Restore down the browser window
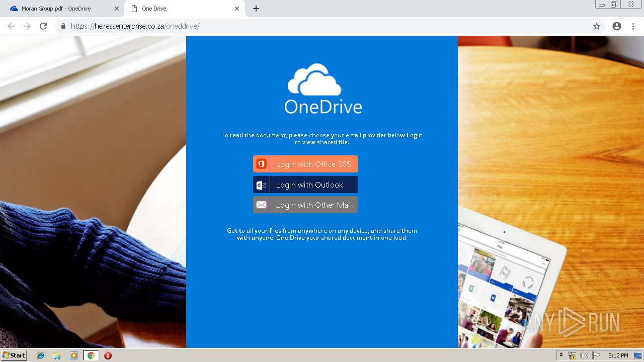The height and width of the screenshot is (362, 644). (614, 5)
